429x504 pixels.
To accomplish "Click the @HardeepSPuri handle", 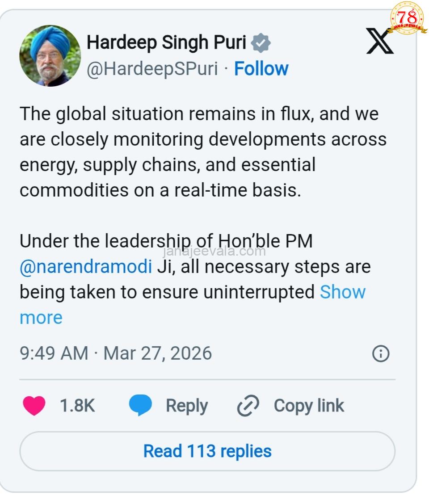I will pyautogui.click(x=152, y=69).
